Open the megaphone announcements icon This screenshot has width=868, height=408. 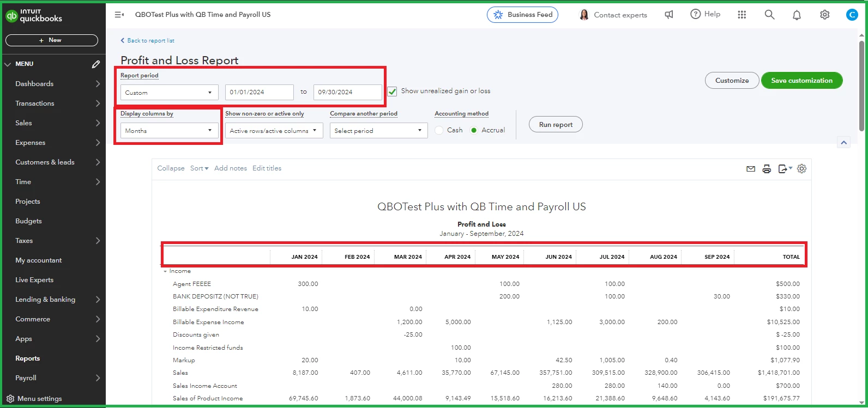click(x=669, y=15)
